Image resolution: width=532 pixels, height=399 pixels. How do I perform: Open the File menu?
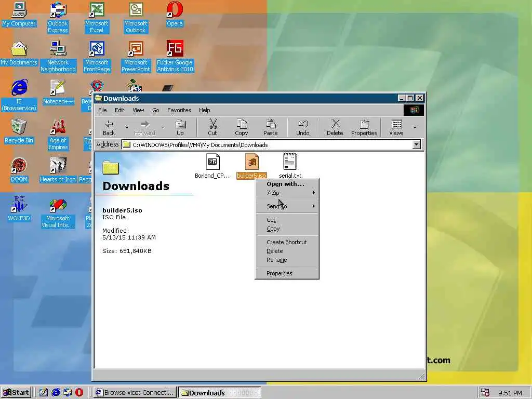click(102, 110)
